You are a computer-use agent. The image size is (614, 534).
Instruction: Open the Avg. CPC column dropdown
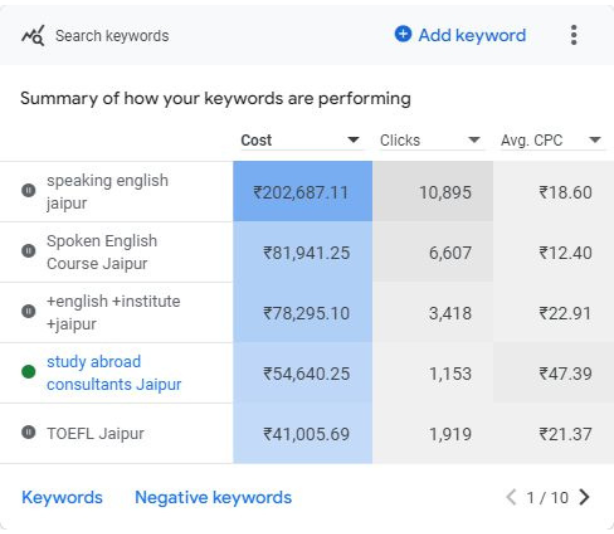click(x=596, y=141)
